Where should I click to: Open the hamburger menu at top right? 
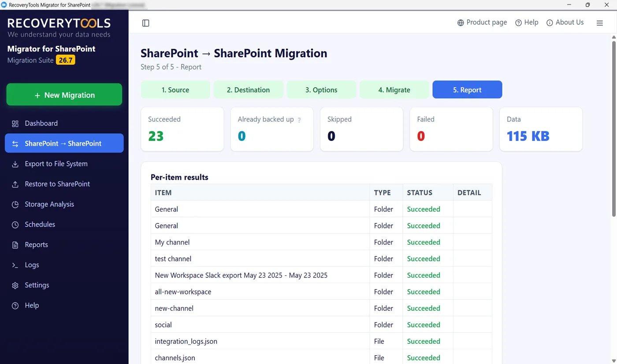[x=600, y=23]
